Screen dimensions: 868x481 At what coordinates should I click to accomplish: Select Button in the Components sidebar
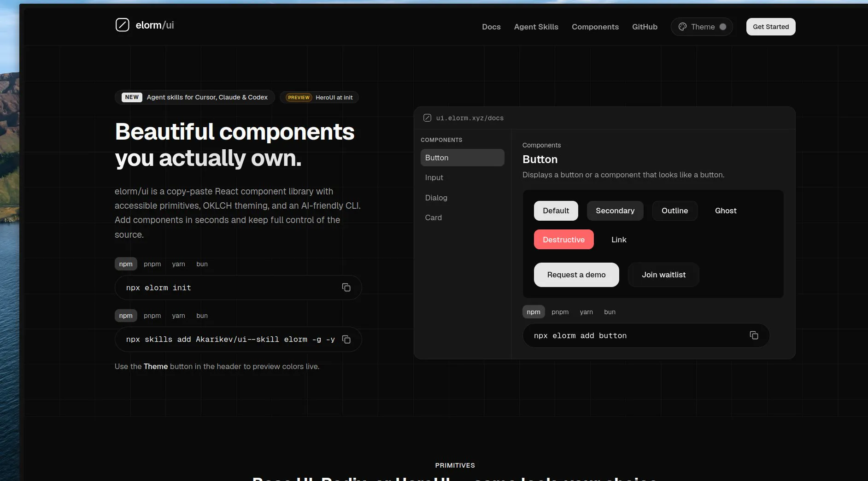point(463,158)
